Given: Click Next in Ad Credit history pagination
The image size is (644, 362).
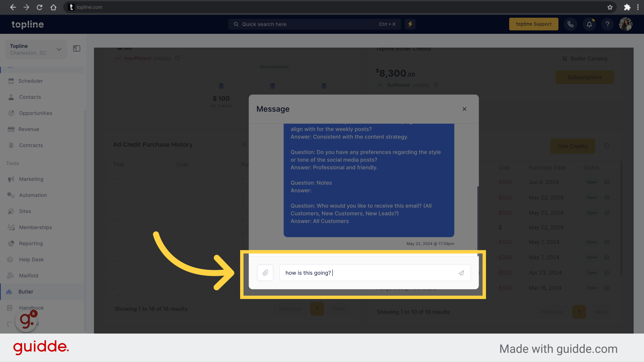Looking at the screenshot, I should 339,309.
